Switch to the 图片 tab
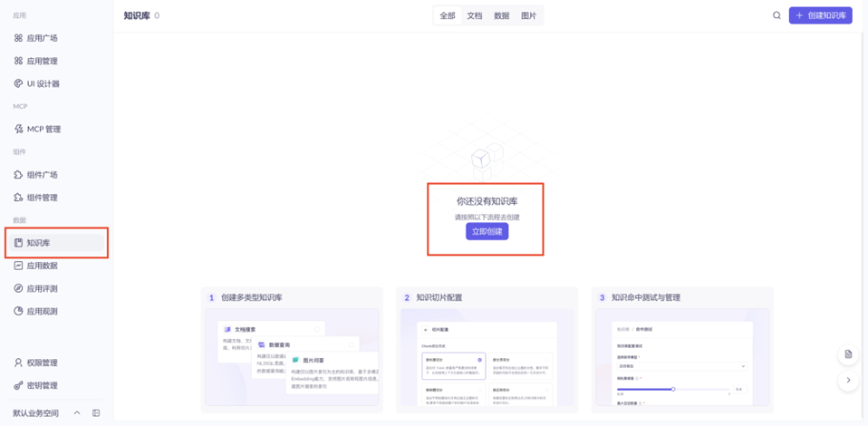The height and width of the screenshot is (426, 868). coord(528,15)
